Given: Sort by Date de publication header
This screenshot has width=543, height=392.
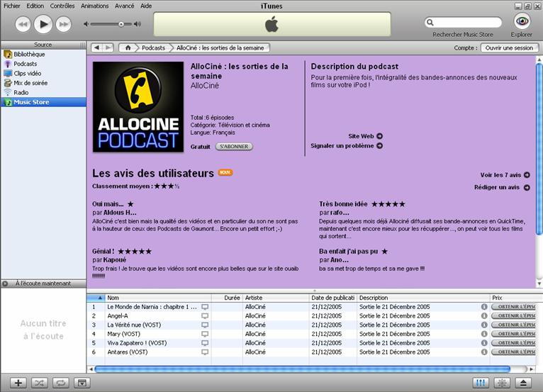Looking at the screenshot, I should 332,298.
